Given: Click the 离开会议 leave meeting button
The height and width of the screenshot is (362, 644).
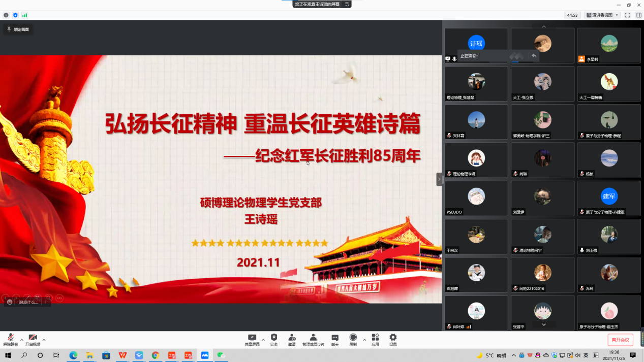Looking at the screenshot, I should (x=620, y=340).
